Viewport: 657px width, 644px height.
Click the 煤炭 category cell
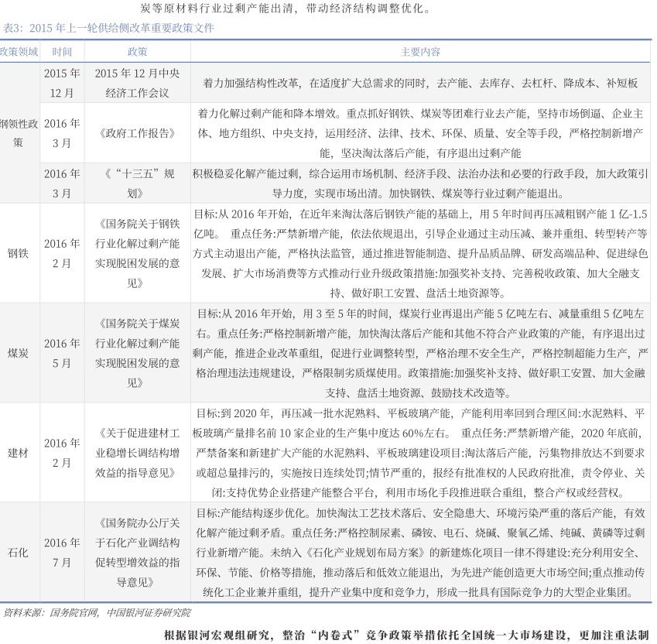19,353
